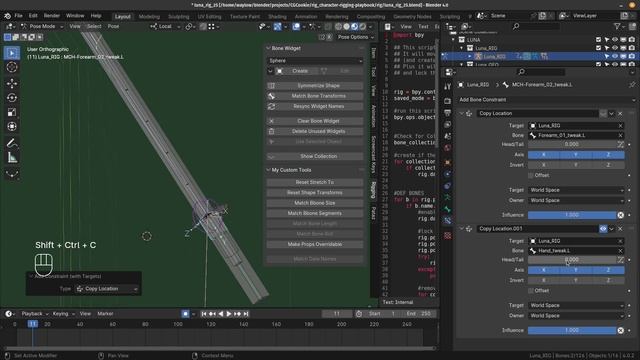Toggle auto keying record button
The width and height of the screenshot is (640, 360).
coord(185,314)
